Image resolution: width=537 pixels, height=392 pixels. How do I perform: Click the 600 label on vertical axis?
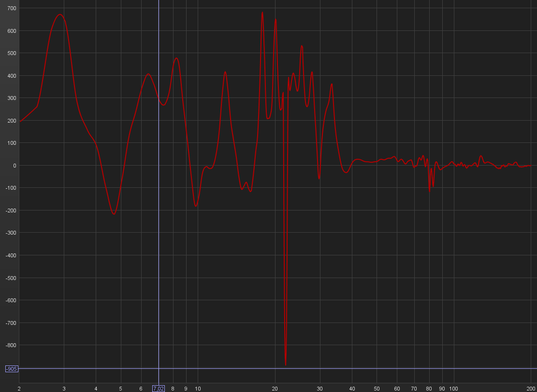pyautogui.click(x=11, y=31)
